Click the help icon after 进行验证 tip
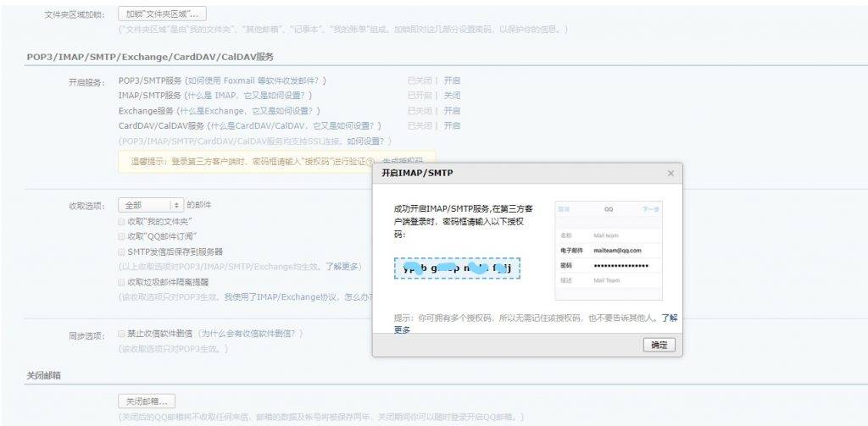This screenshot has height=426, width=868. click(x=371, y=161)
